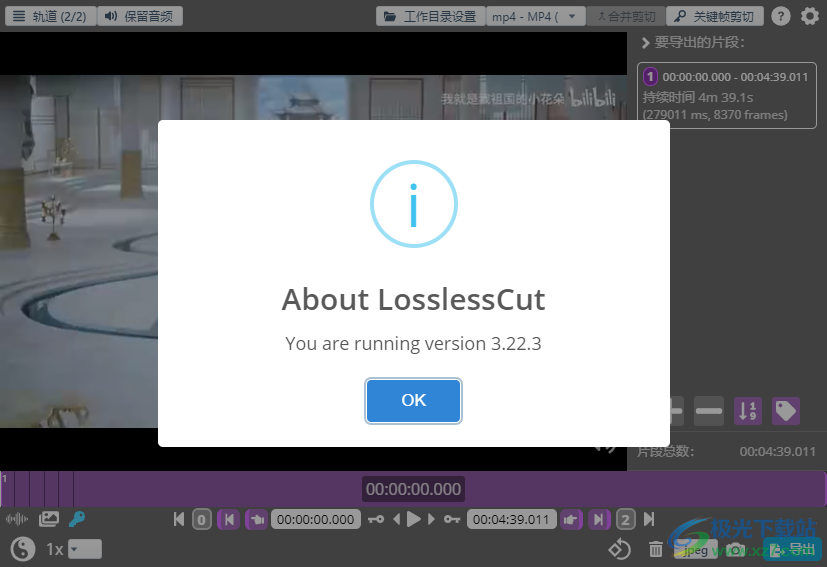
Task: Open settings gear icon
Action: pos(810,16)
